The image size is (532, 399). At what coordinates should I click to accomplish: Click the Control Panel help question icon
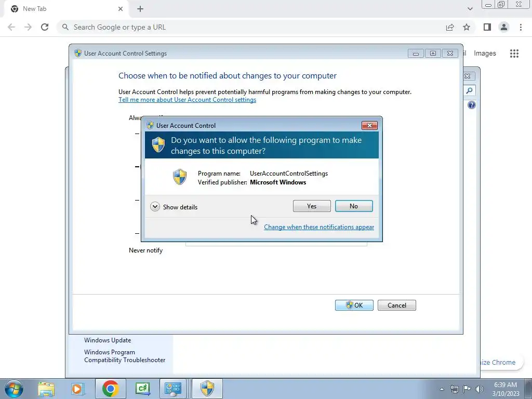click(x=472, y=105)
